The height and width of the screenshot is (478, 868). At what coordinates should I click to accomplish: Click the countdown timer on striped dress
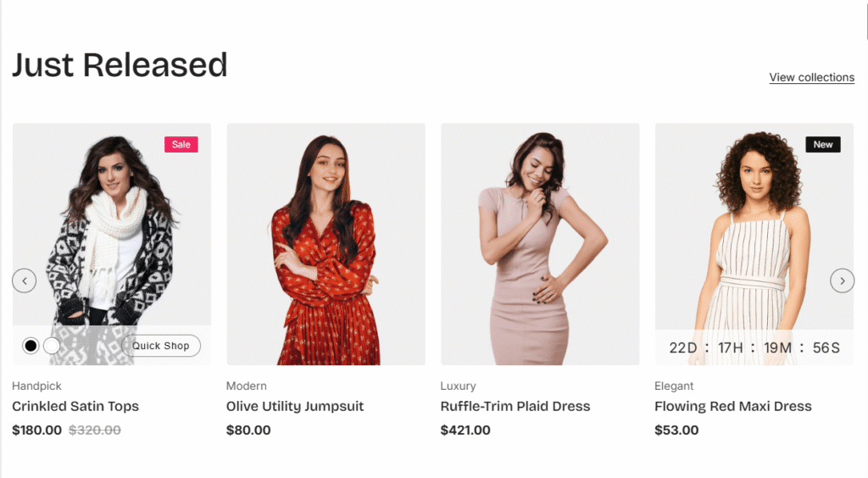pyautogui.click(x=754, y=347)
